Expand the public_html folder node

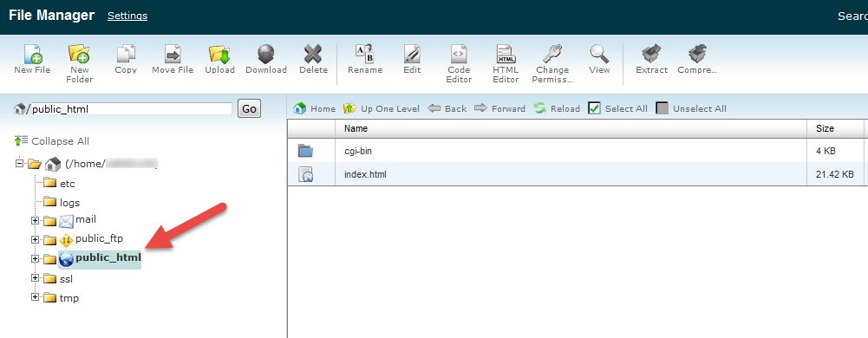coord(36,258)
